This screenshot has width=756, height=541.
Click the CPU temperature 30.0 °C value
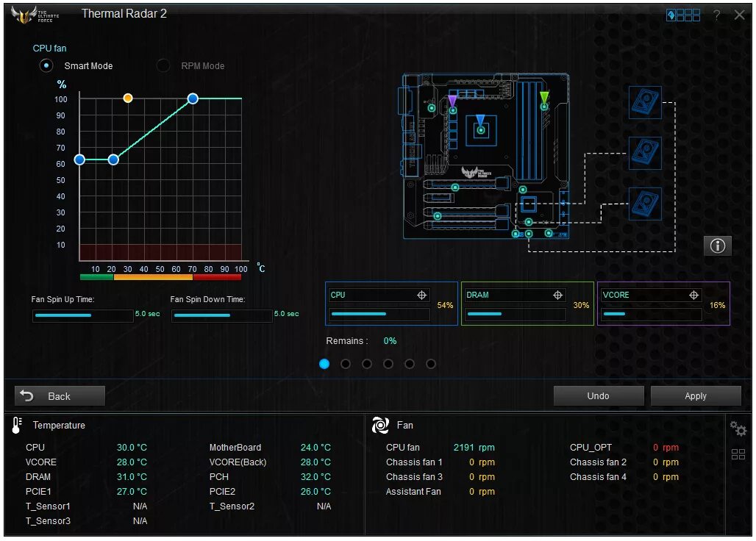click(x=132, y=447)
